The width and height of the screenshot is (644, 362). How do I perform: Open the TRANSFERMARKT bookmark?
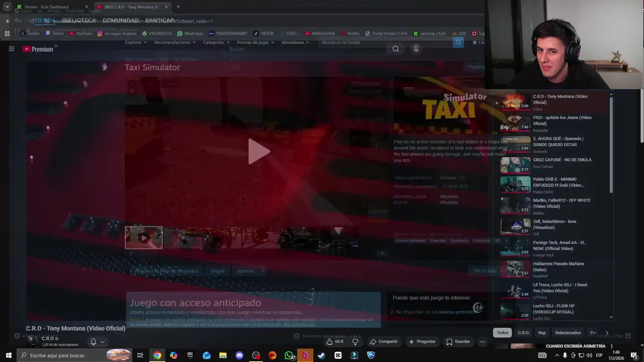[x=228, y=34]
